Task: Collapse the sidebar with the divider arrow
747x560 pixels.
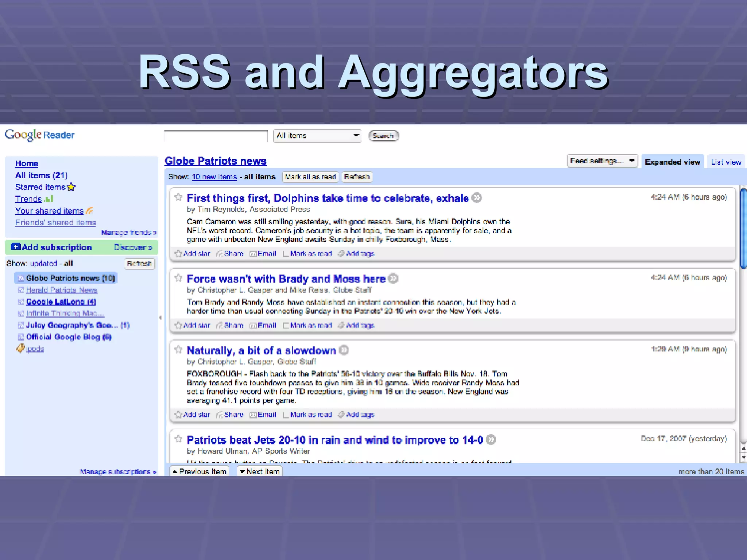Action: click(x=160, y=318)
